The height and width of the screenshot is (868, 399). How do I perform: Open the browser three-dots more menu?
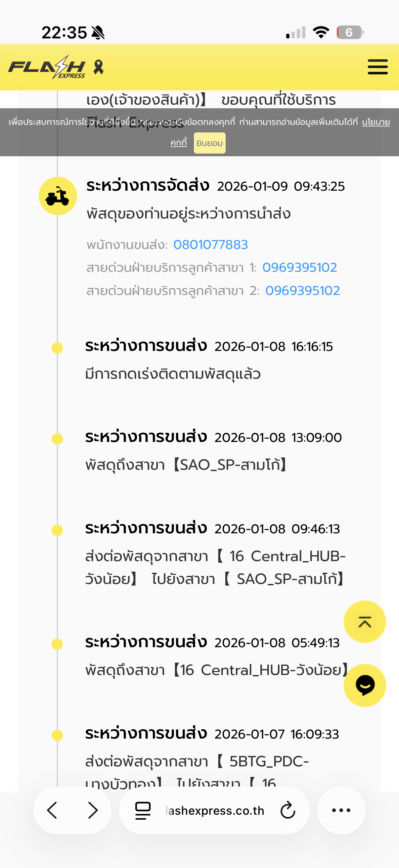tap(341, 810)
